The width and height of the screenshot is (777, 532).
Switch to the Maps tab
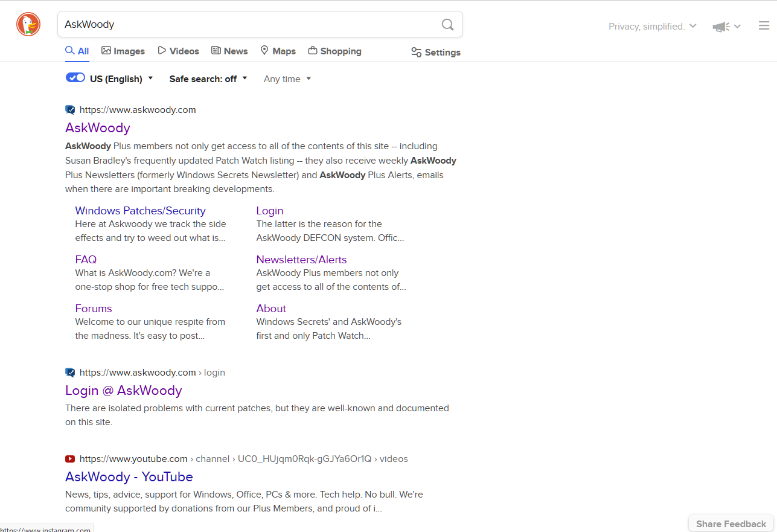tap(278, 51)
